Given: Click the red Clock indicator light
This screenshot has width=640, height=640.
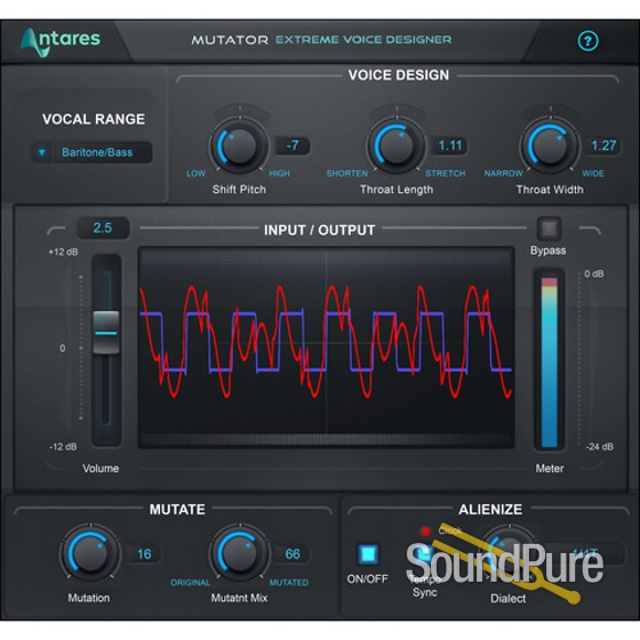Looking at the screenshot, I should click(425, 531).
